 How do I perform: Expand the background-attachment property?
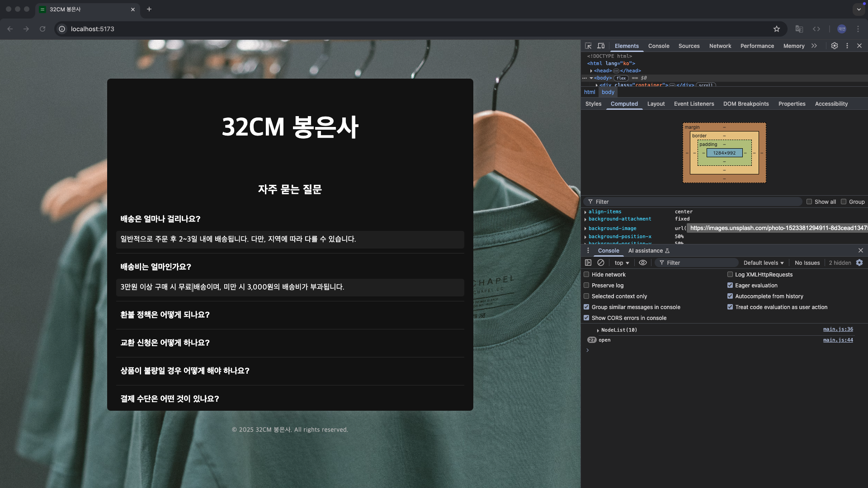point(585,219)
